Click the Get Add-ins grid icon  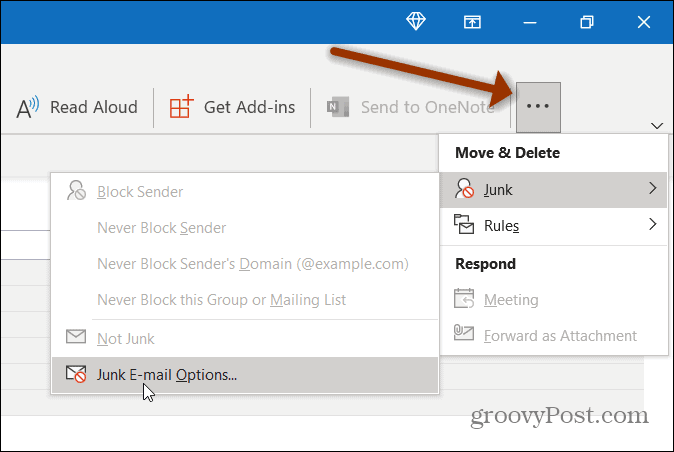coord(181,106)
